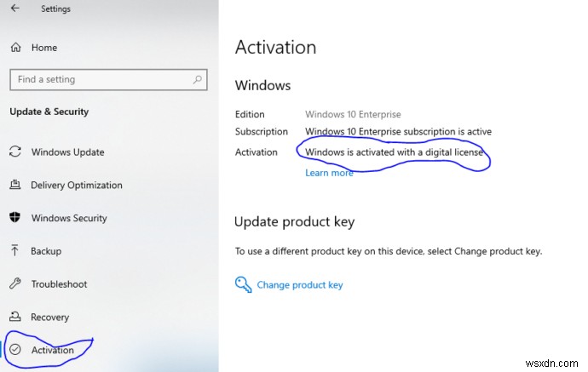Image resolution: width=588 pixels, height=372 pixels.
Task: Open the Backup settings page
Action: (x=46, y=251)
